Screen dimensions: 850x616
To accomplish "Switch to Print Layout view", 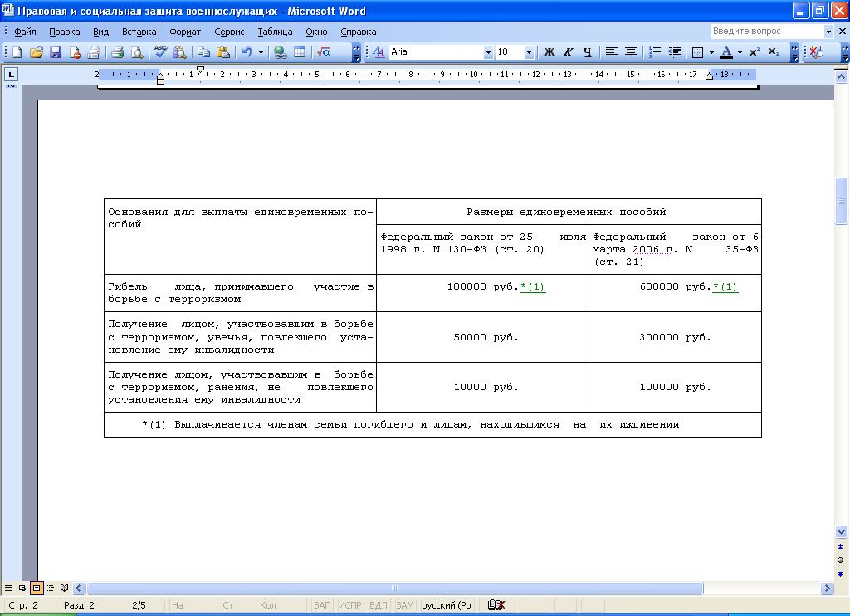I will [x=37, y=588].
